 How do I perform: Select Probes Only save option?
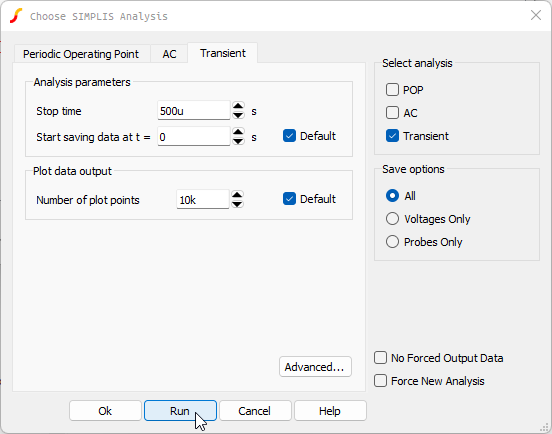coord(392,242)
